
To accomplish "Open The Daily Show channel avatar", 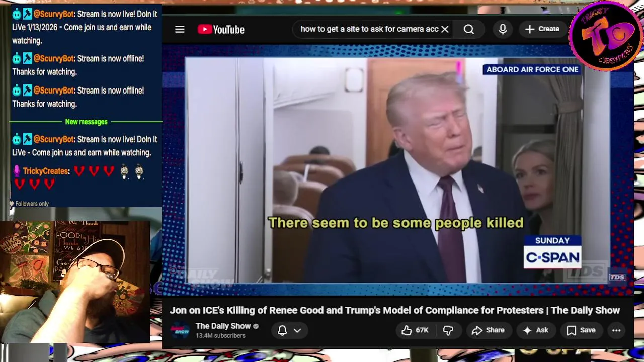I will coord(179,330).
